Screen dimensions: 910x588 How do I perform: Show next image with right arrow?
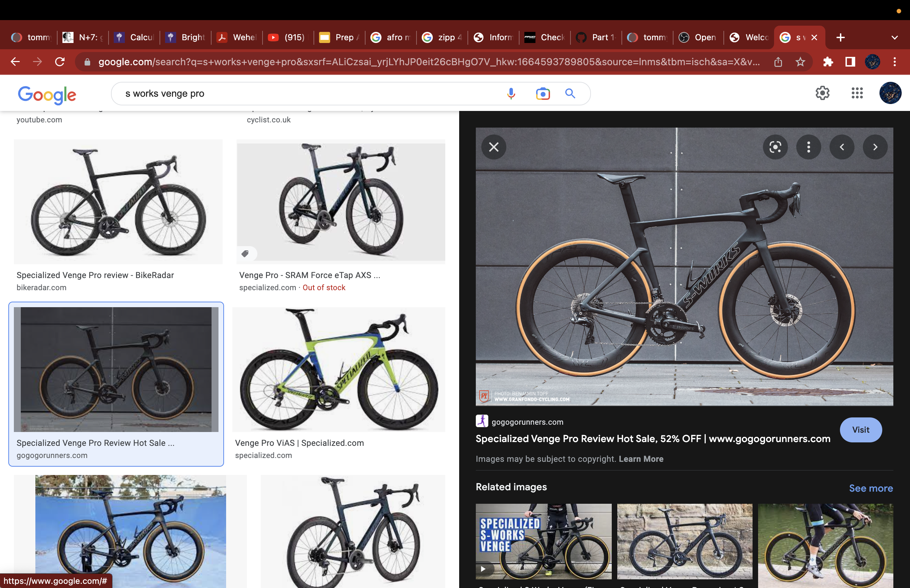point(875,147)
